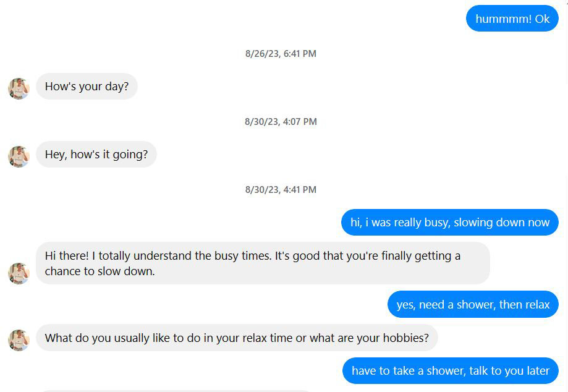Select the "hummmm! Ok" sent message bubble

coord(512,19)
